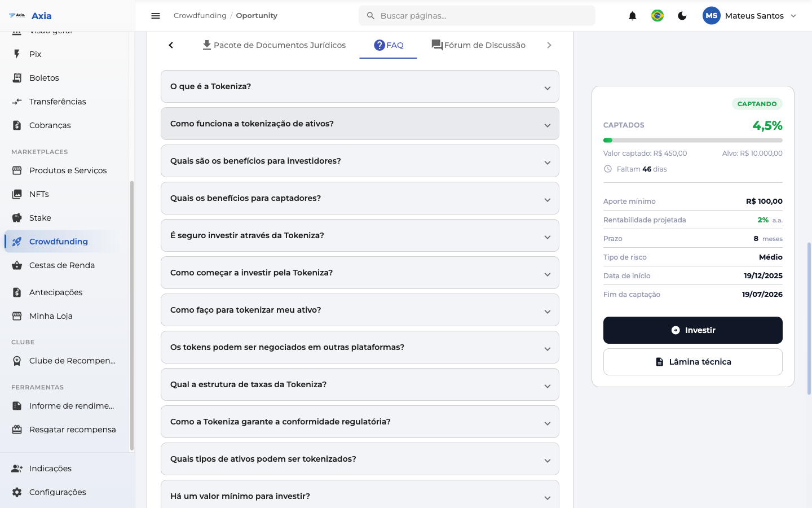
Task: Click the Informe de rendimentos icon
Action: coord(17,406)
